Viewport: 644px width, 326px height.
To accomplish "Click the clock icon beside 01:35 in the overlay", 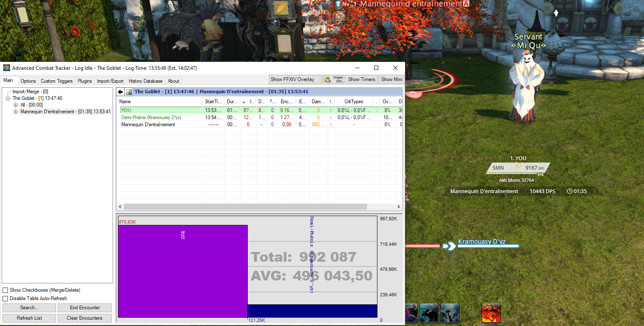I will (570, 191).
